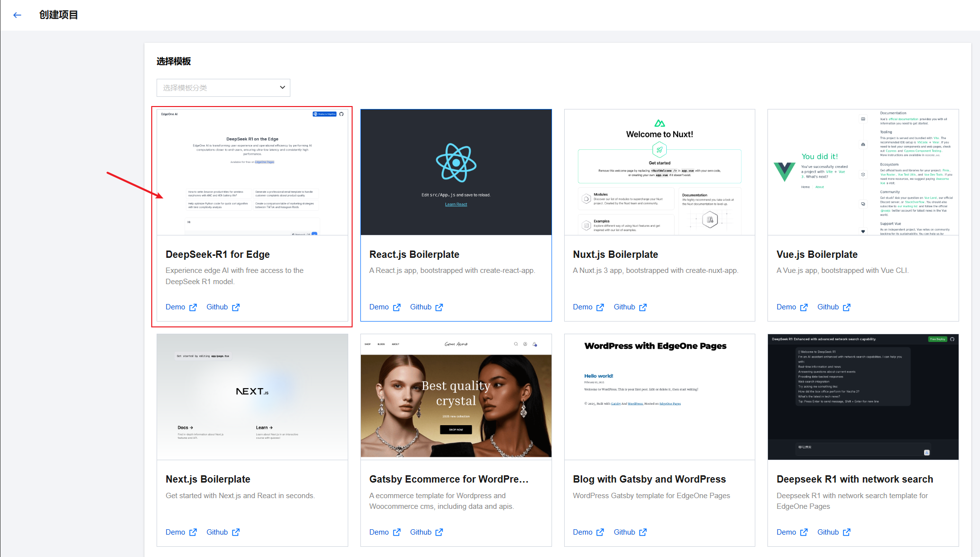Click the external-link icon beside Gatsby Ecommerce Demo
The height and width of the screenshot is (557, 980).
pyautogui.click(x=397, y=532)
